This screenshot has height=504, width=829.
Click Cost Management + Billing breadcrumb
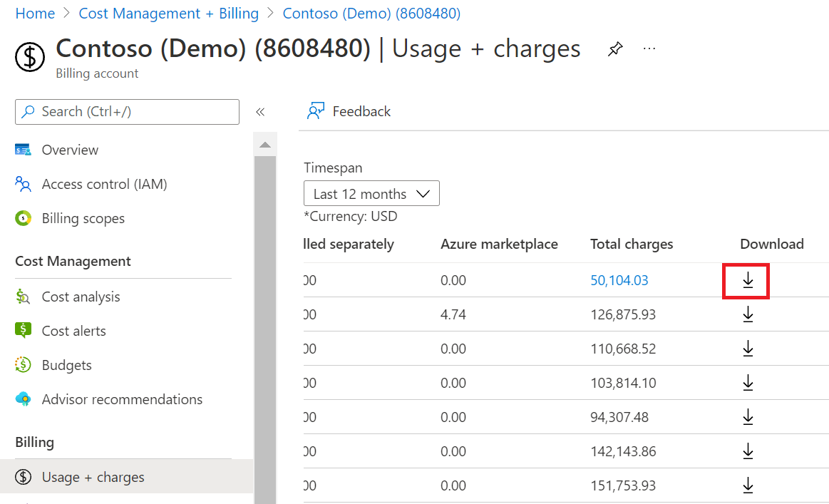tap(168, 14)
